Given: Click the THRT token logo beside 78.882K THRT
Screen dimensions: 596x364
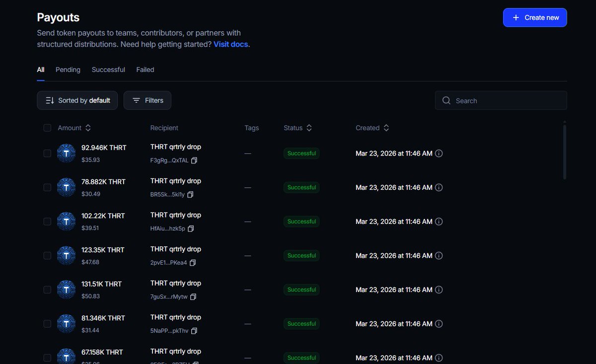Looking at the screenshot, I should tap(66, 188).
